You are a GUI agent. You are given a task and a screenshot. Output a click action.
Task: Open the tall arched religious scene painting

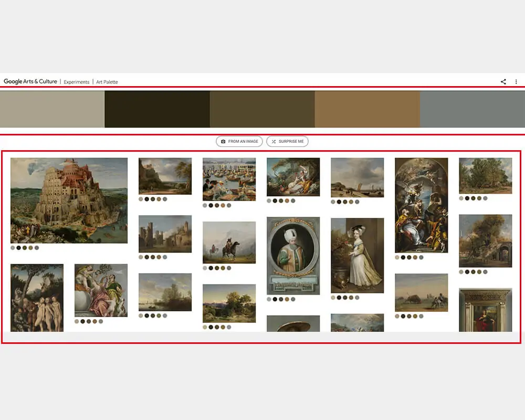click(x=421, y=205)
